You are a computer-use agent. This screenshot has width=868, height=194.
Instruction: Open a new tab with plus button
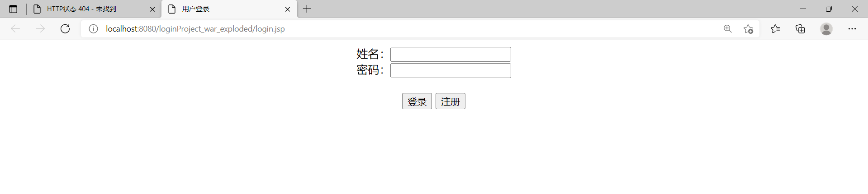(x=307, y=9)
